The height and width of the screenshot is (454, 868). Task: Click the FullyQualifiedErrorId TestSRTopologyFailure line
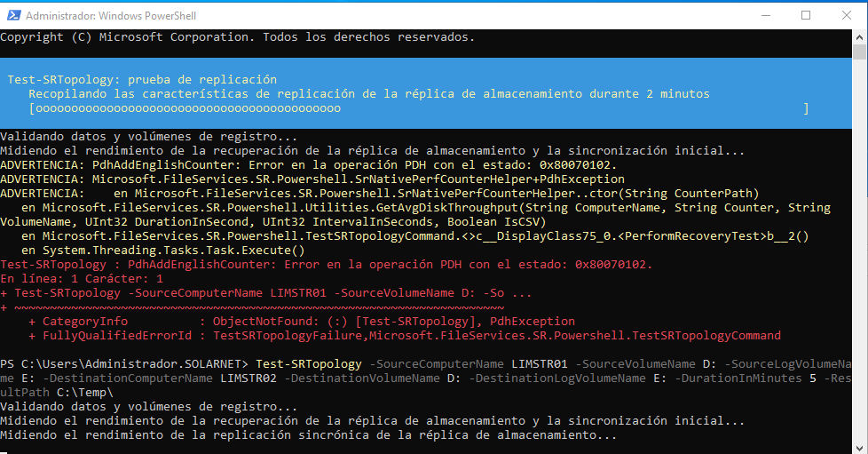click(405, 336)
